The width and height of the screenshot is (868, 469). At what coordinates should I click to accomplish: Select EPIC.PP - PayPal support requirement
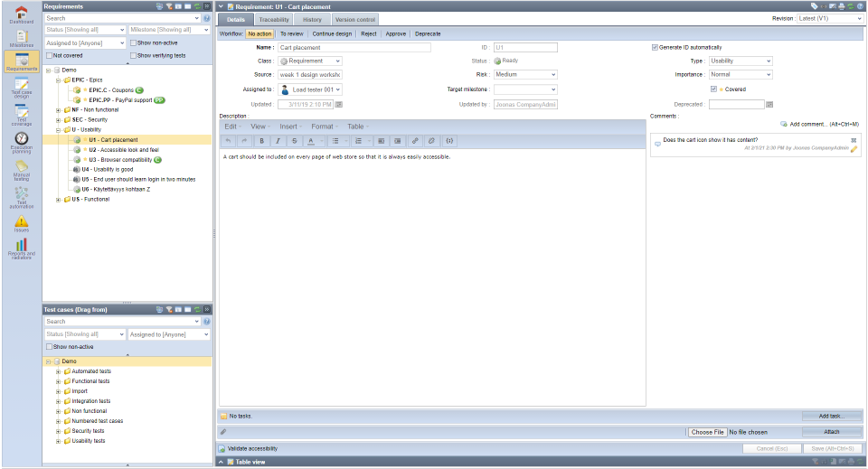[120, 100]
